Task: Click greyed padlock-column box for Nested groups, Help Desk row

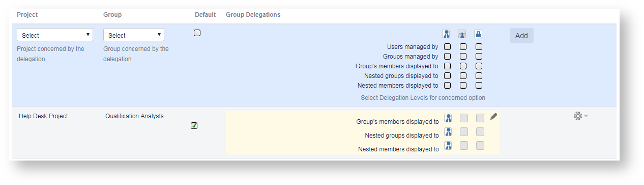Action: click(x=480, y=132)
